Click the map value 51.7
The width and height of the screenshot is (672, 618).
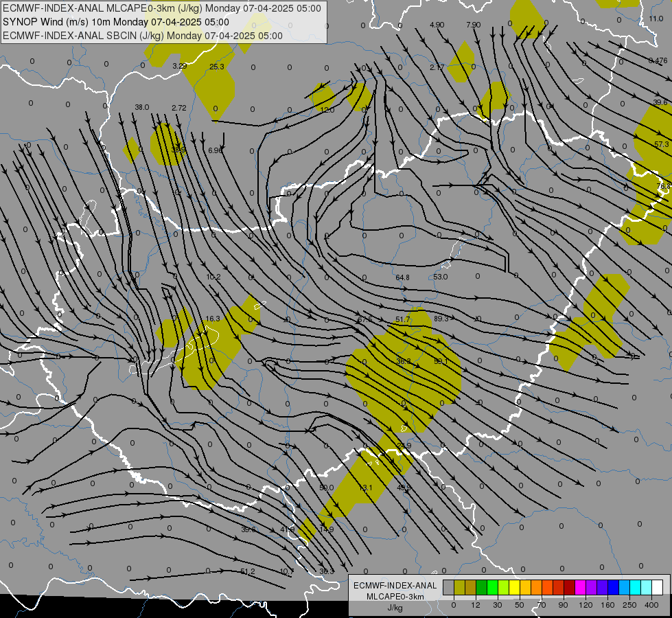pos(402,319)
